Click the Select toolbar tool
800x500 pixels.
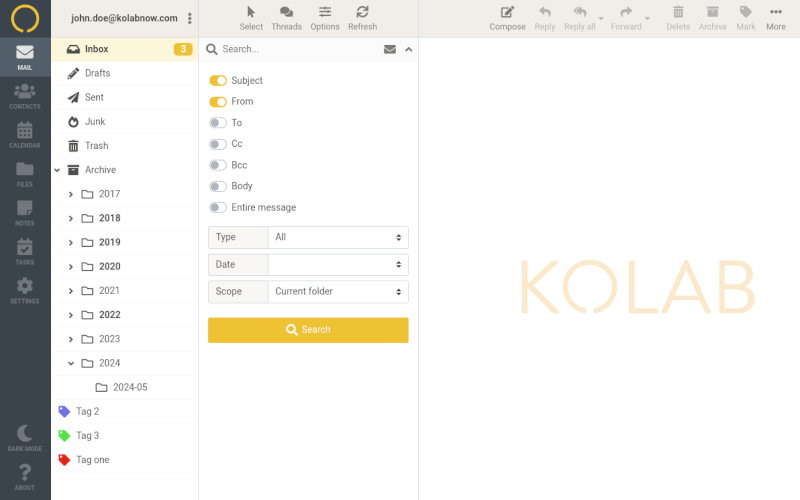[251, 18]
